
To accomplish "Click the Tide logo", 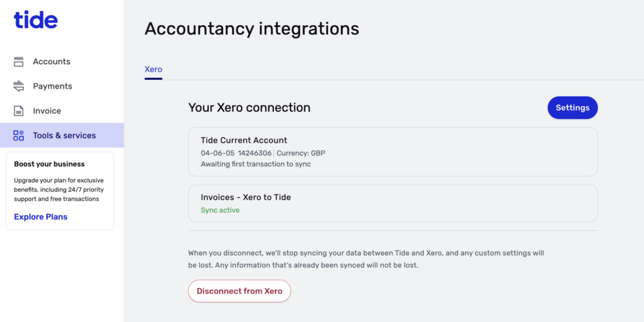I will (36, 19).
